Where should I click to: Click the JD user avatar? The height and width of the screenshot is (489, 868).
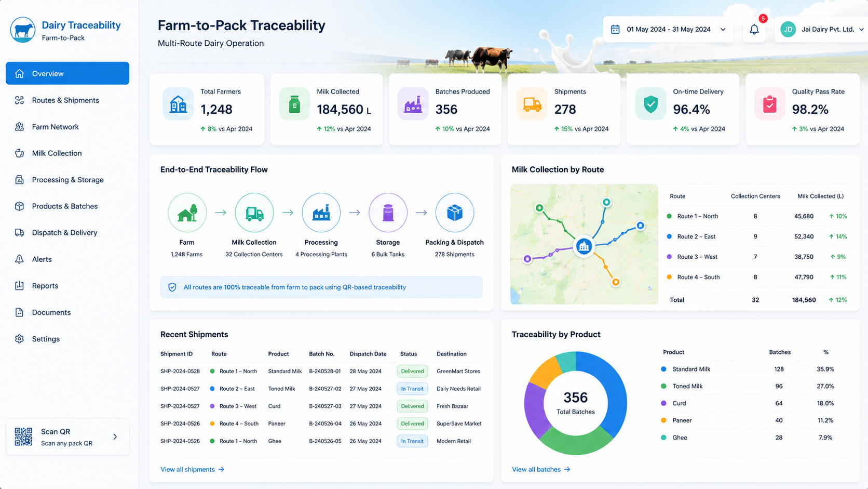pyautogui.click(x=788, y=30)
